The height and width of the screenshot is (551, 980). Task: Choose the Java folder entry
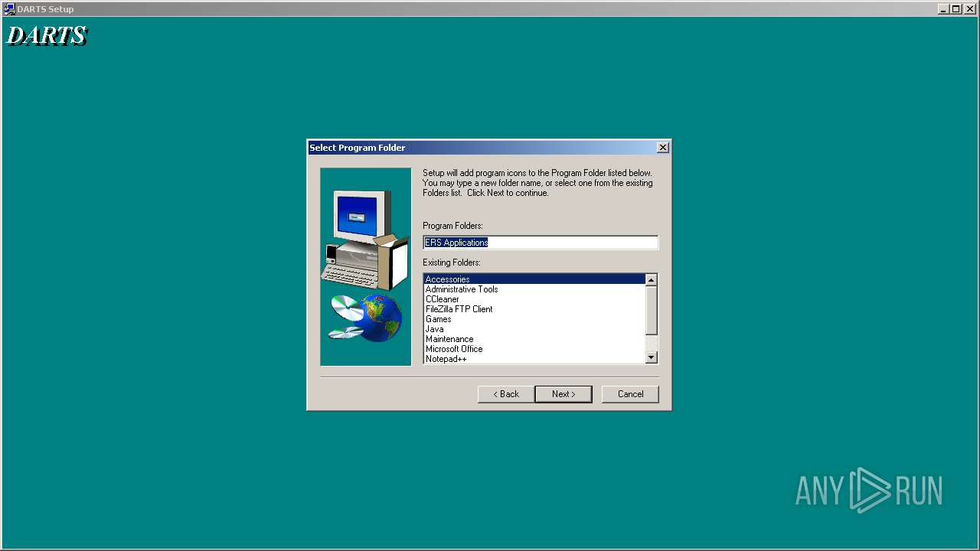pos(534,329)
